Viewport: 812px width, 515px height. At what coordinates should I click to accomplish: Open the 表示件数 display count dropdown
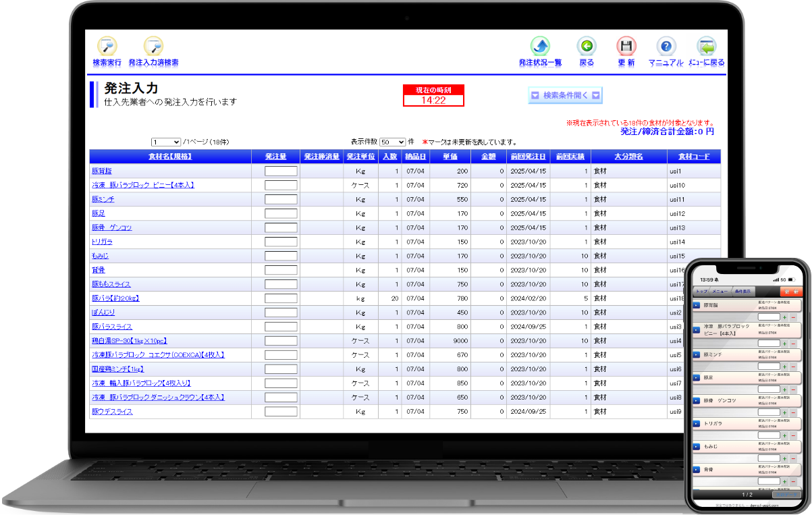tap(392, 142)
